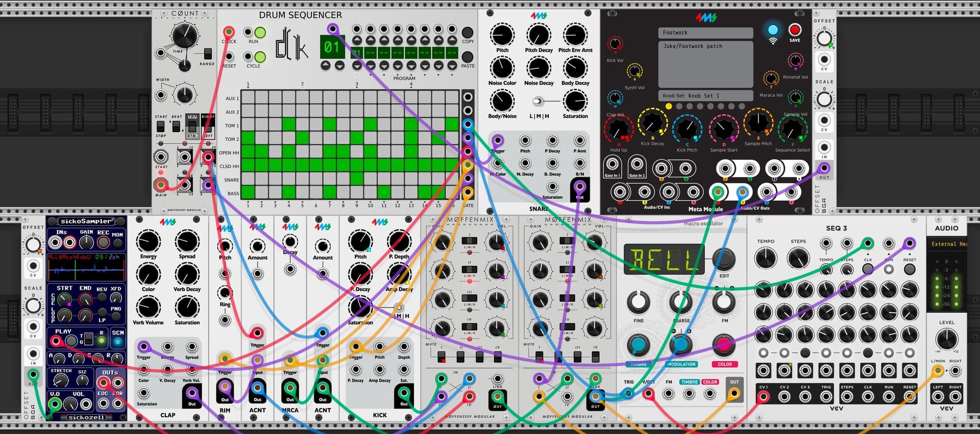Click the Gate In 1 jack
The width and height of the screenshot is (980, 434).
point(612,164)
